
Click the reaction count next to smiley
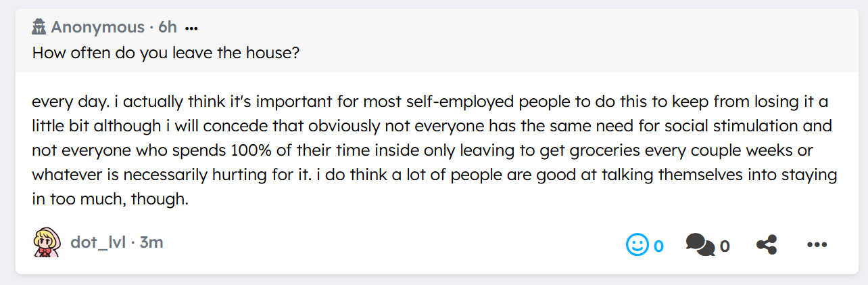(x=658, y=246)
